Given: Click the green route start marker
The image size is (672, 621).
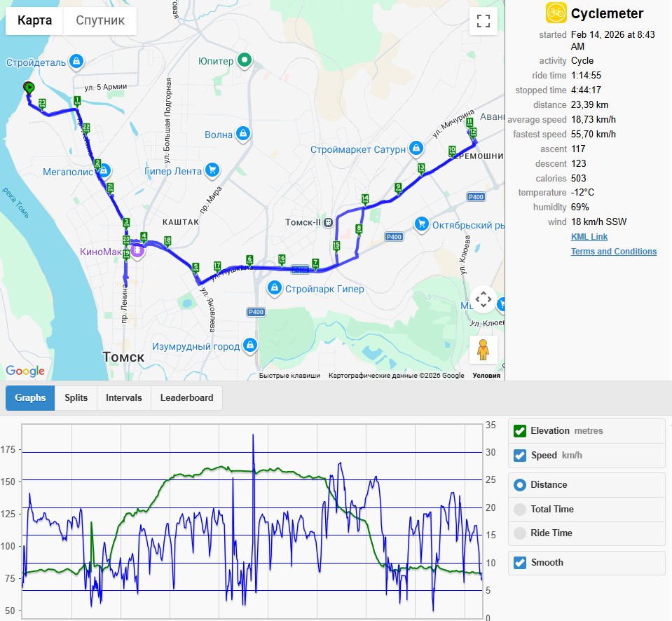Looking at the screenshot, I should coord(29,88).
